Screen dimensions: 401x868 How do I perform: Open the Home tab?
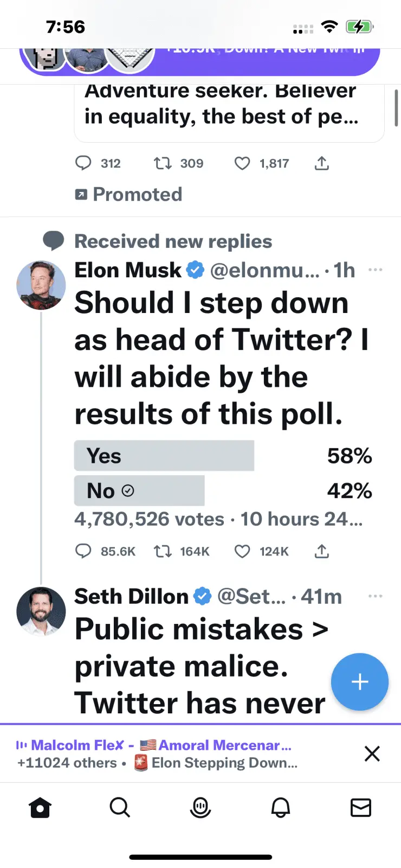coord(40,808)
